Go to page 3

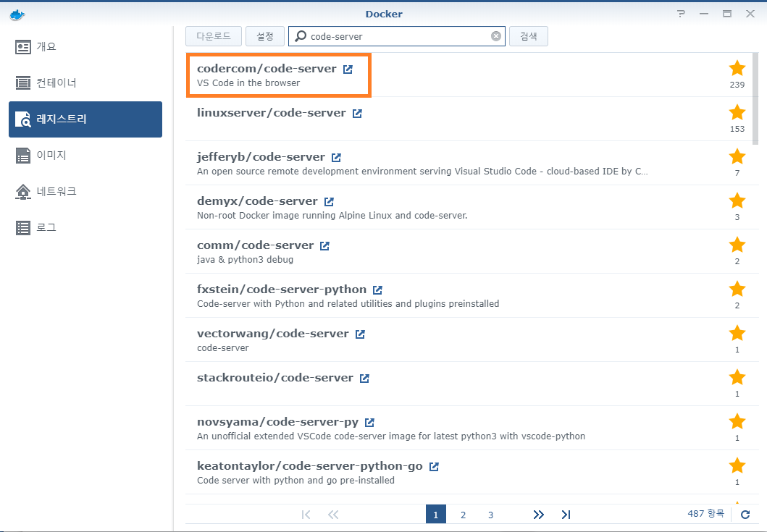[490, 515]
